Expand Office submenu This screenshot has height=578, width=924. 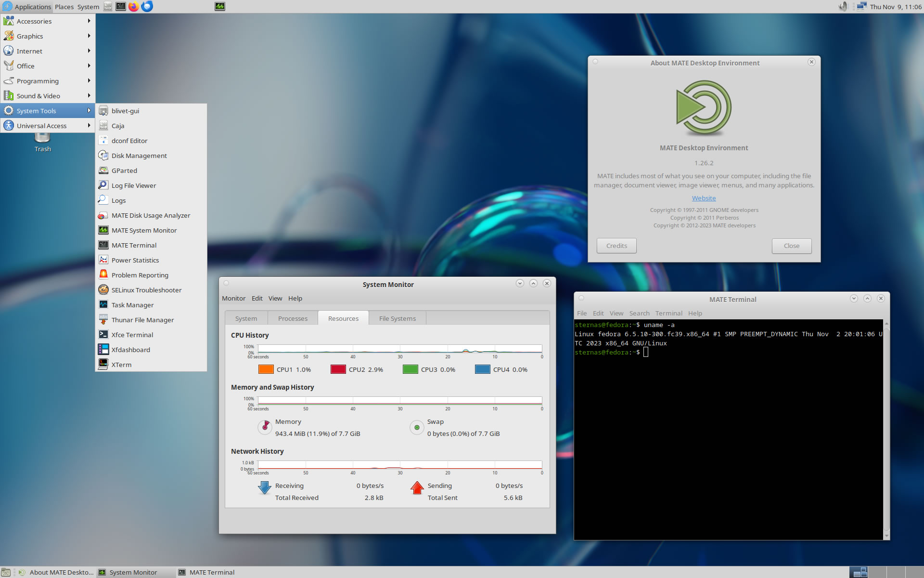(x=48, y=66)
